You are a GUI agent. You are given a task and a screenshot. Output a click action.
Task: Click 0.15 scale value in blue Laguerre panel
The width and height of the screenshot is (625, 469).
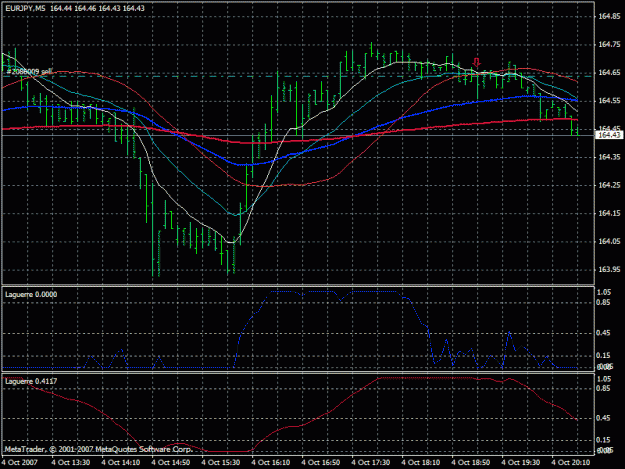tap(604, 356)
